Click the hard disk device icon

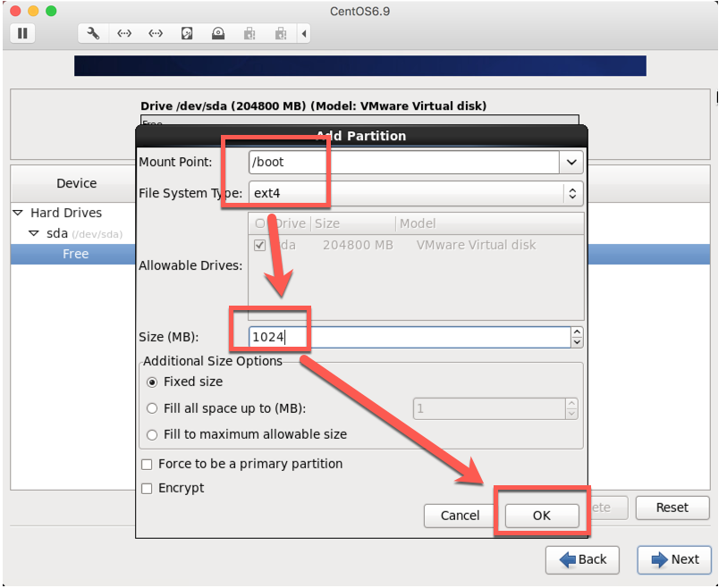pos(187,34)
